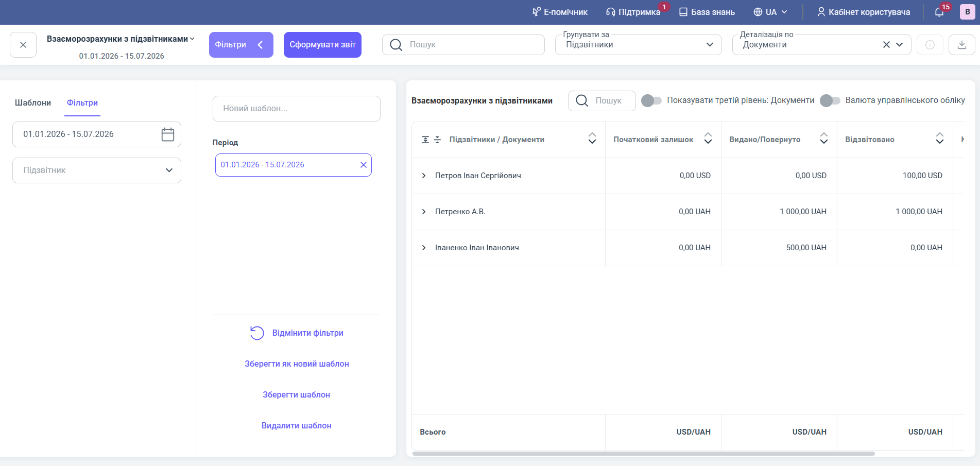
Task: Click the Новий шаблон name field
Action: [297, 109]
